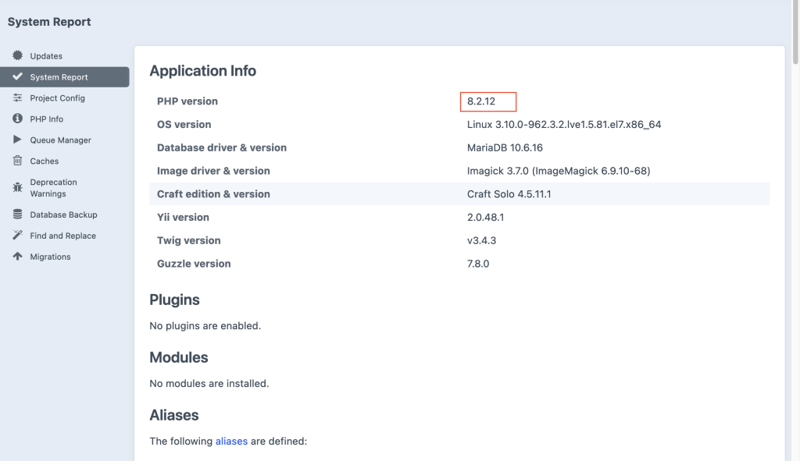Click the Application Info heading
The height and width of the screenshot is (461, 800).
(x=202, y=71)
